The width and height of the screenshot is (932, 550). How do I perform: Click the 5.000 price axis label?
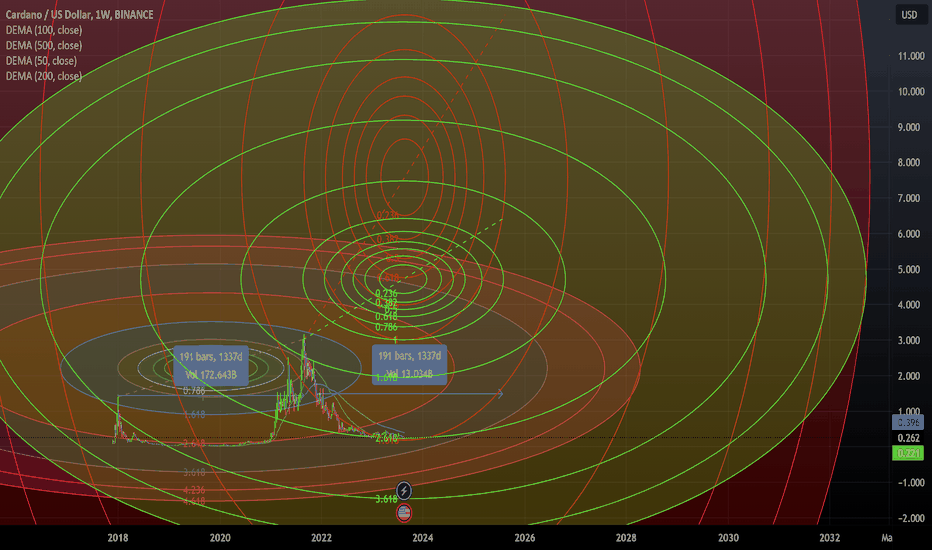point(911,269)
